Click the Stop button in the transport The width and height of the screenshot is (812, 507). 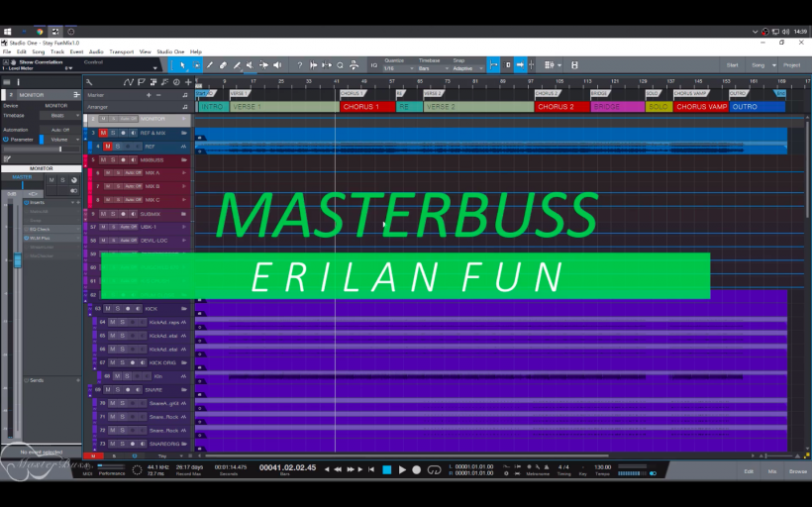click(387, 469)
